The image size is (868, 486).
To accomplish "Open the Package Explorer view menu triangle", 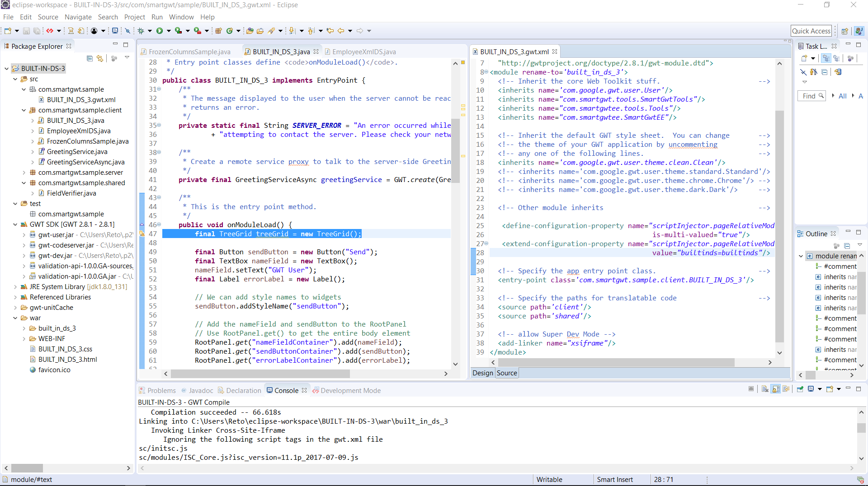I will click(x=127, y=57).
